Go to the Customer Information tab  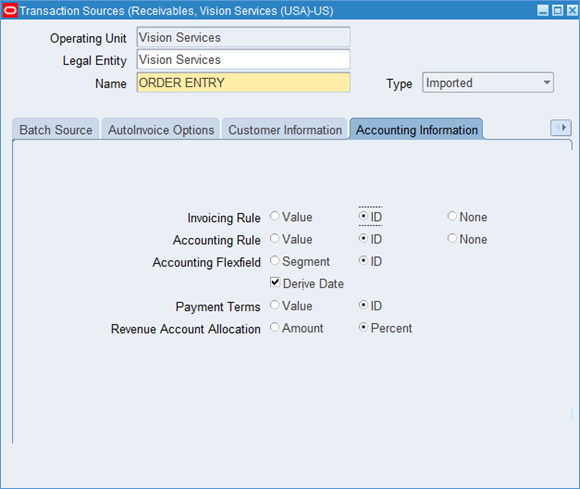coord(285,129)
